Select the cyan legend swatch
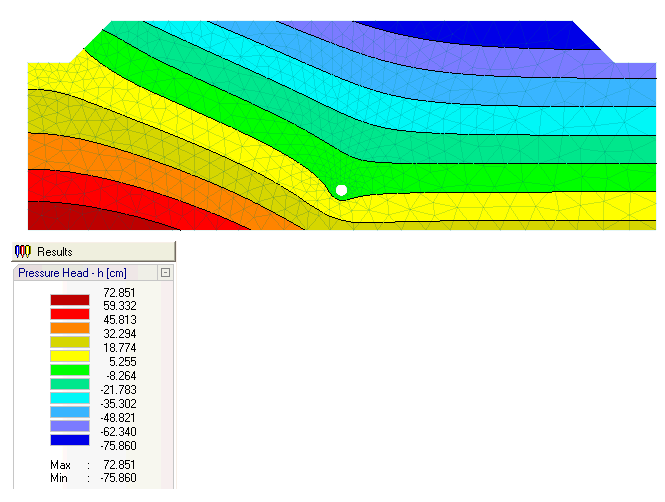Image resolution: width=665 pixels, height=502 pixels. click(70, 398)
